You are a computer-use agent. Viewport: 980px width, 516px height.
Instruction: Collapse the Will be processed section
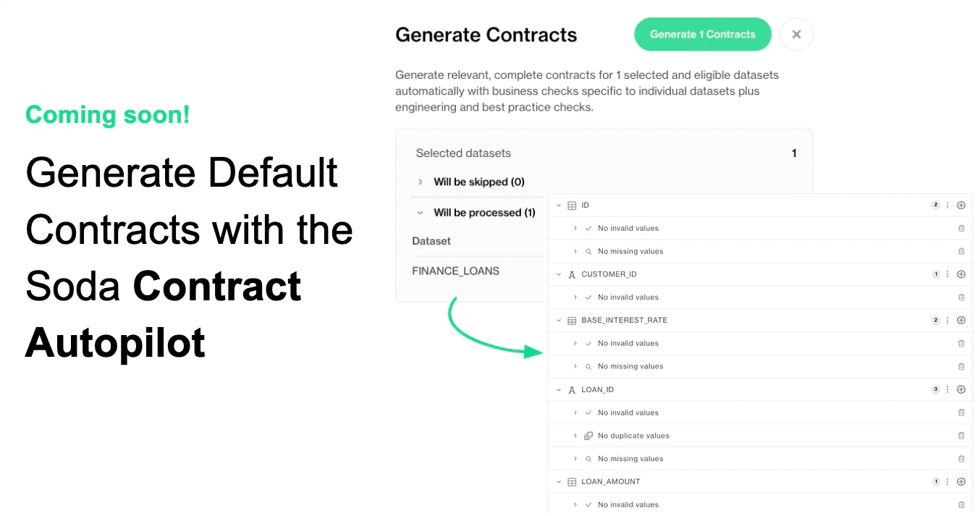coord(421,212)
